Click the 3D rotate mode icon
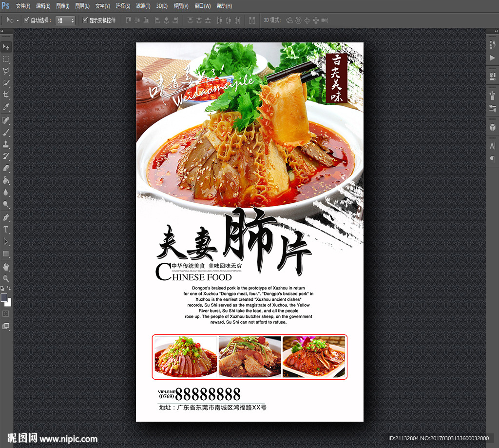Viewport: 499px width, 448px height. pyautogui.click(x=289, y=20)
